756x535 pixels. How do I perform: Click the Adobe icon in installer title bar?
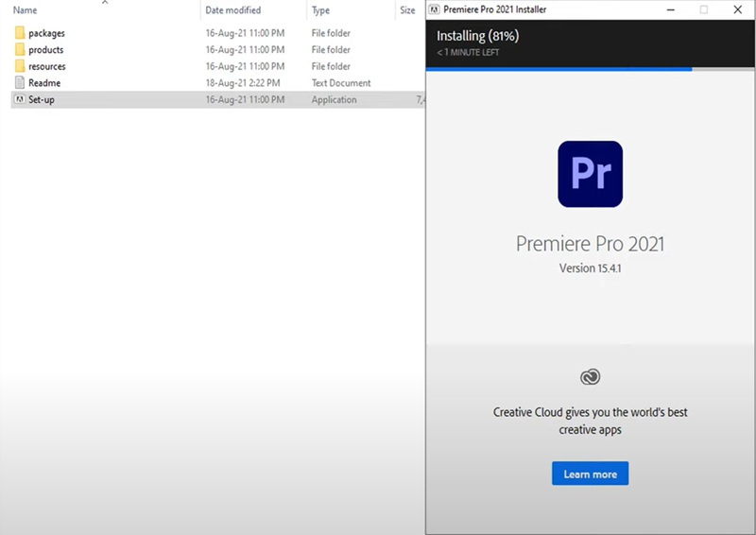435,9
